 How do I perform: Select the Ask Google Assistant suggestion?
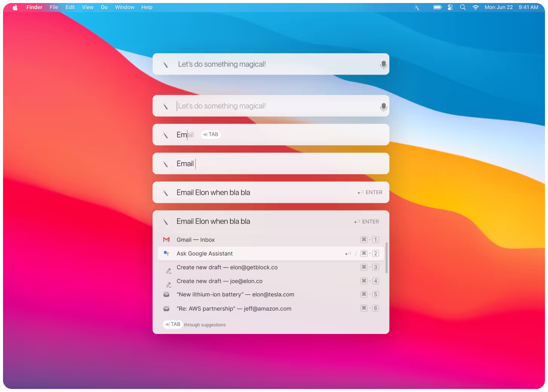tap(271, 254)
